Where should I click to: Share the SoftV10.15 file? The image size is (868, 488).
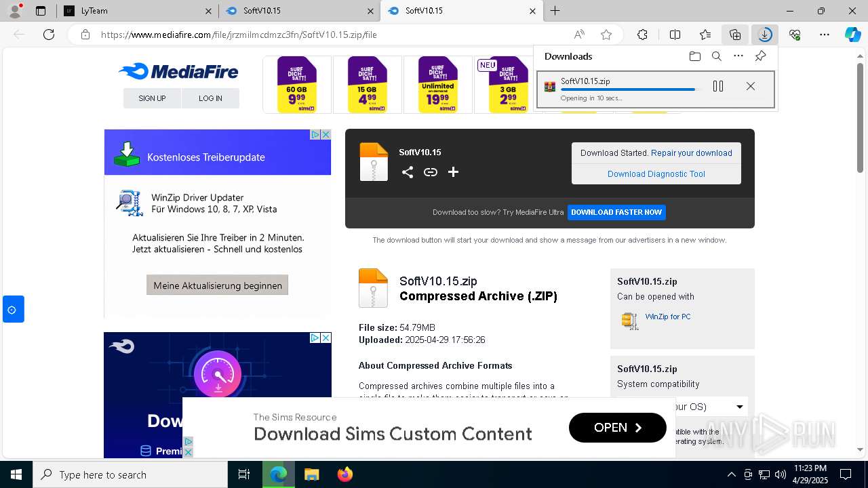(x=407, y=172)
